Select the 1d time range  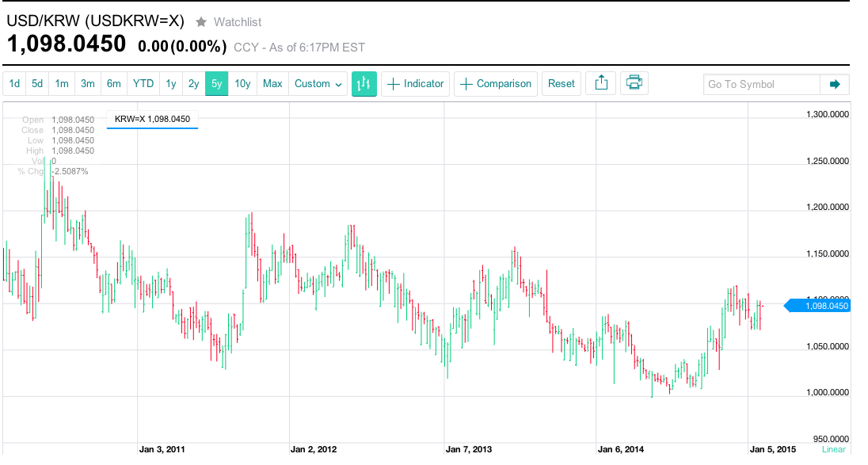click(x=14, y=84)
